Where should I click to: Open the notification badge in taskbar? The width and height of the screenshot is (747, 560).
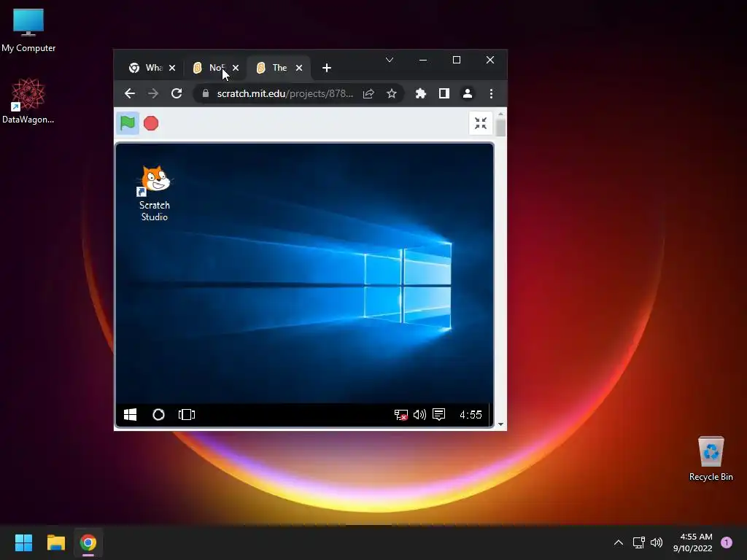click(727, 542)
